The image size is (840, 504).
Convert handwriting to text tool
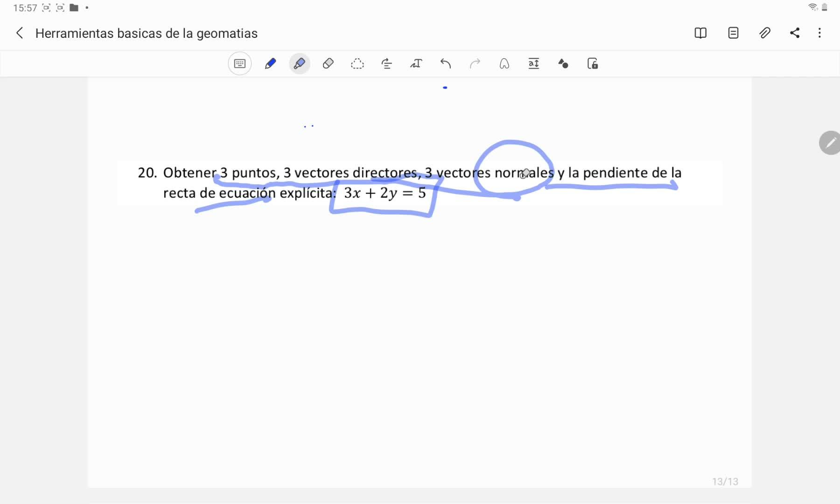[416, 63]
